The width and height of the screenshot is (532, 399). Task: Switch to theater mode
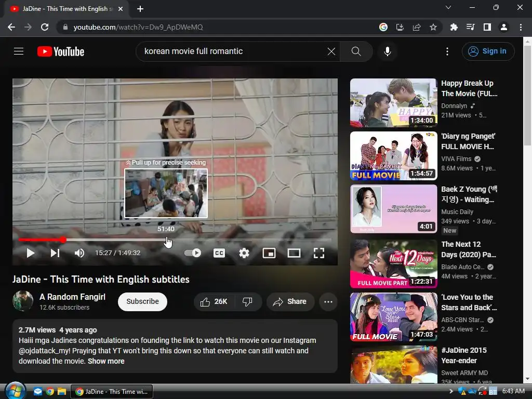(294, 253)
